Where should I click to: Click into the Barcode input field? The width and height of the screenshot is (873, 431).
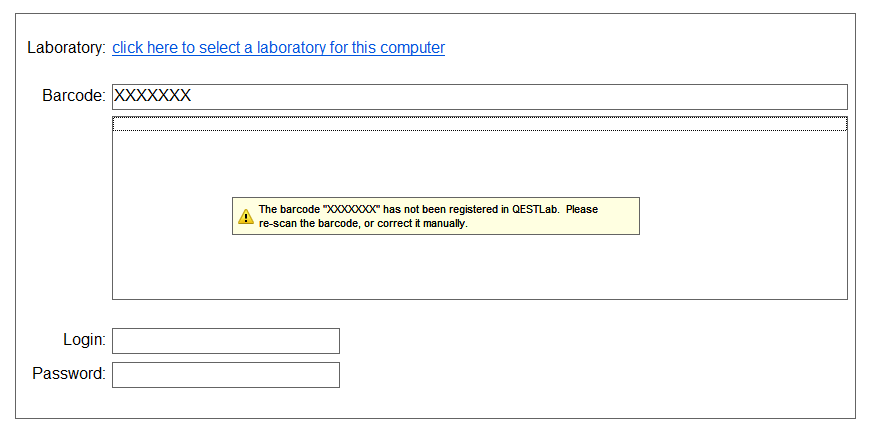click(479, 96)
